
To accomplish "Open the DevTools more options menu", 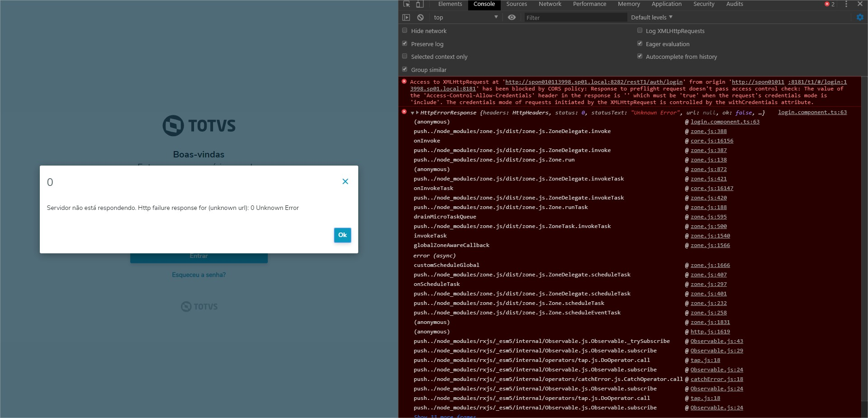I will coord(846,4).
